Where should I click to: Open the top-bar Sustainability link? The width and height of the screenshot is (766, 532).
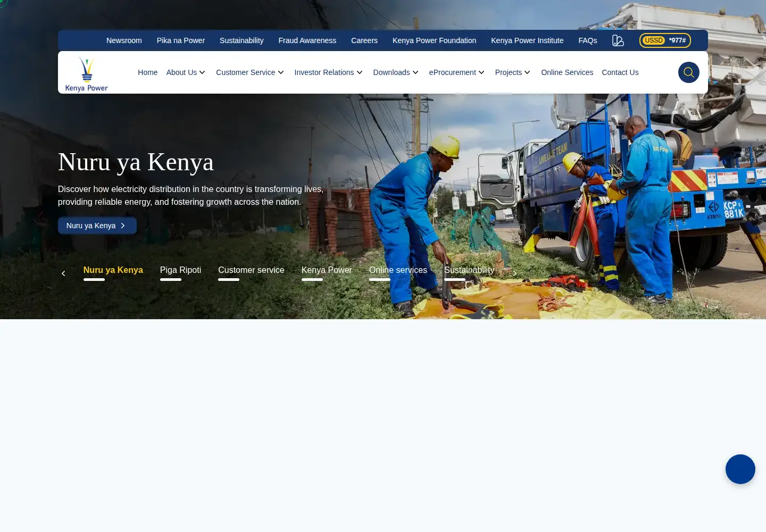(242, 40)
